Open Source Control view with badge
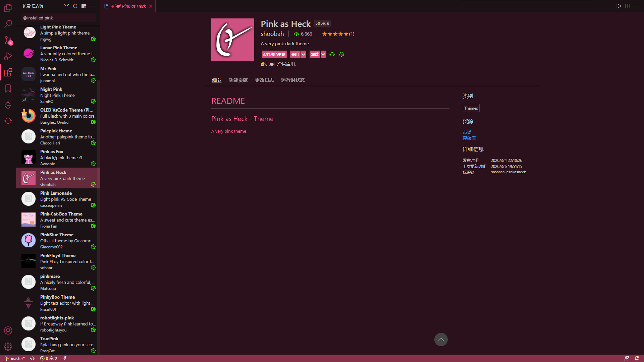644x362 pixels. pos(8,40)
